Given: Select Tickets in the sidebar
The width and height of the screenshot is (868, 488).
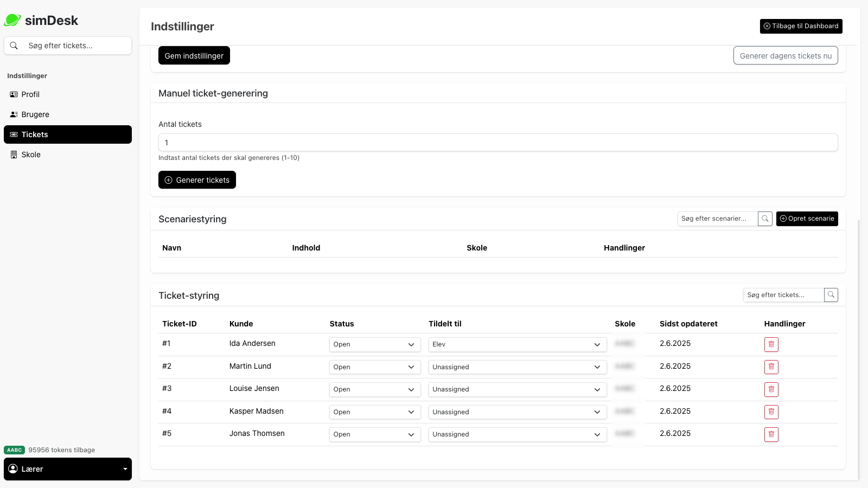Looking at the screenshot, I should 34,134.
